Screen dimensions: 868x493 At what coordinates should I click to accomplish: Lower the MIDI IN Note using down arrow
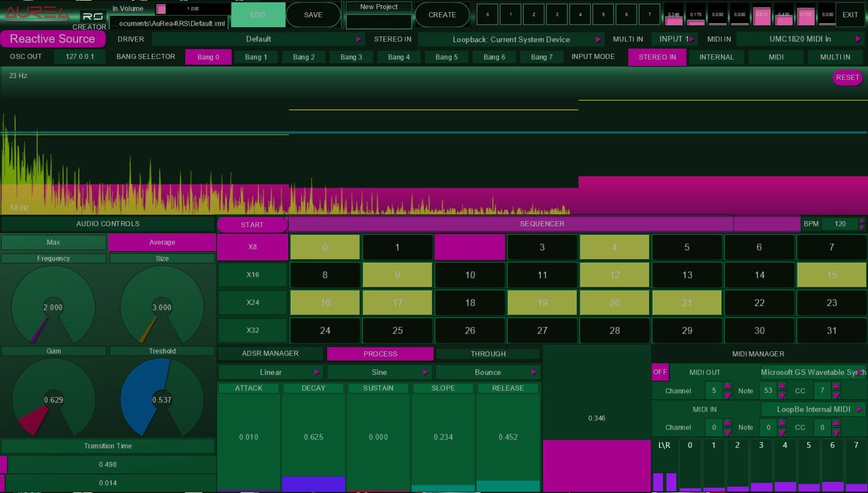[x=782, y=432]
